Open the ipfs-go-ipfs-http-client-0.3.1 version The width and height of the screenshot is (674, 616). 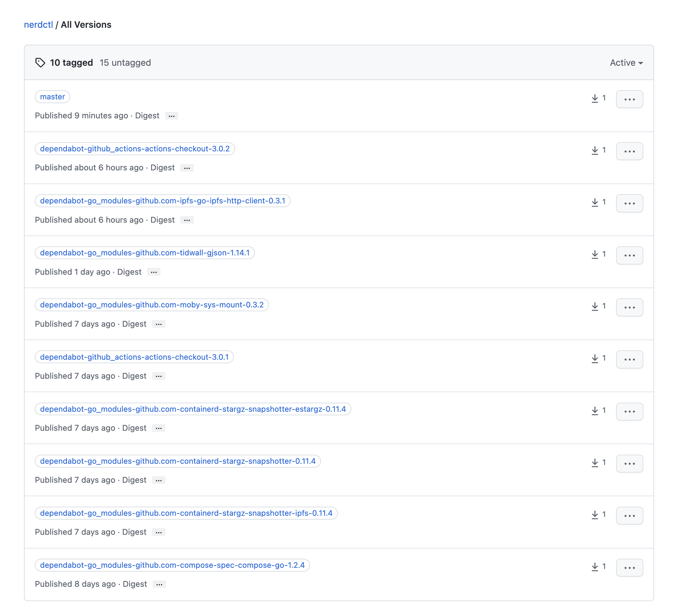coord(163,201)
